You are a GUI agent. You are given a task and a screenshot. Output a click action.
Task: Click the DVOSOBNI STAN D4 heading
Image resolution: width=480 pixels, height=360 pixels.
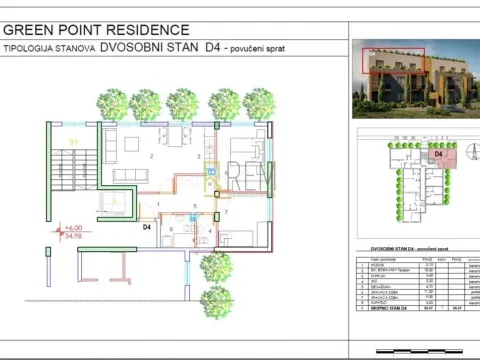click(160, 47)
